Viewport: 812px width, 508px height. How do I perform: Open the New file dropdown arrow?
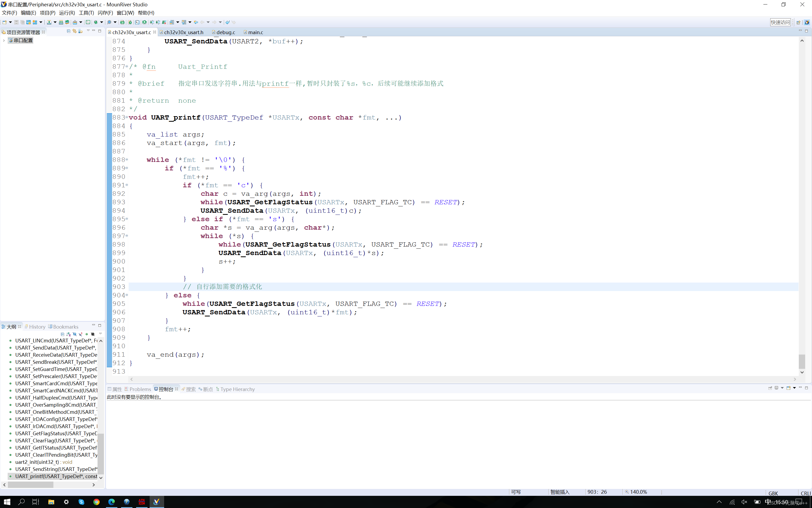10,22
